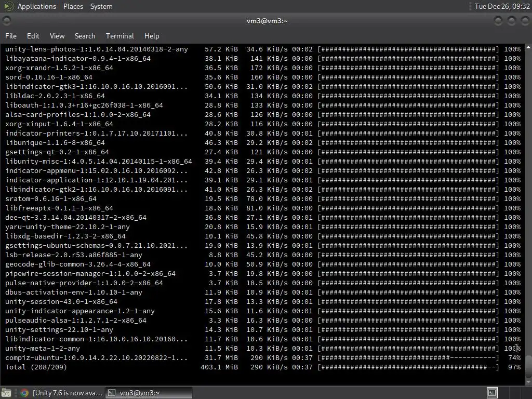Switch to the Unity 7.6 browser window in taskbar
This screenshot has width=532, height=399.
[61, 393]
